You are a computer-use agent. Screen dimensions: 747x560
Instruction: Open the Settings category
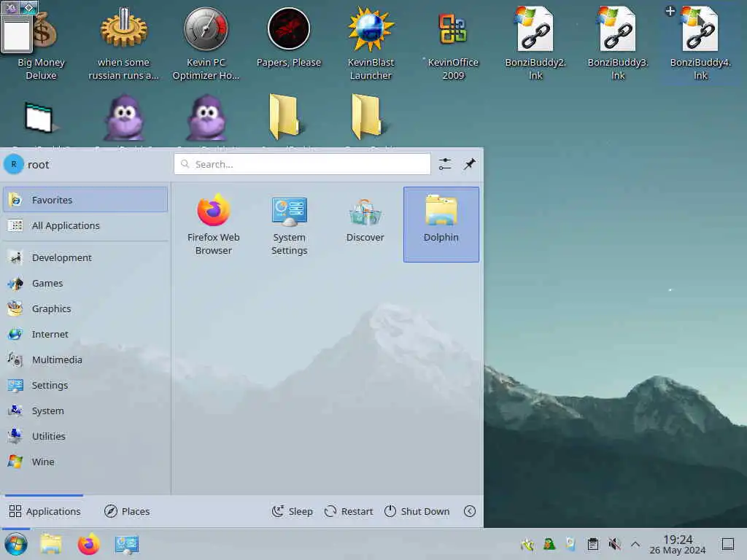(85, 385)
